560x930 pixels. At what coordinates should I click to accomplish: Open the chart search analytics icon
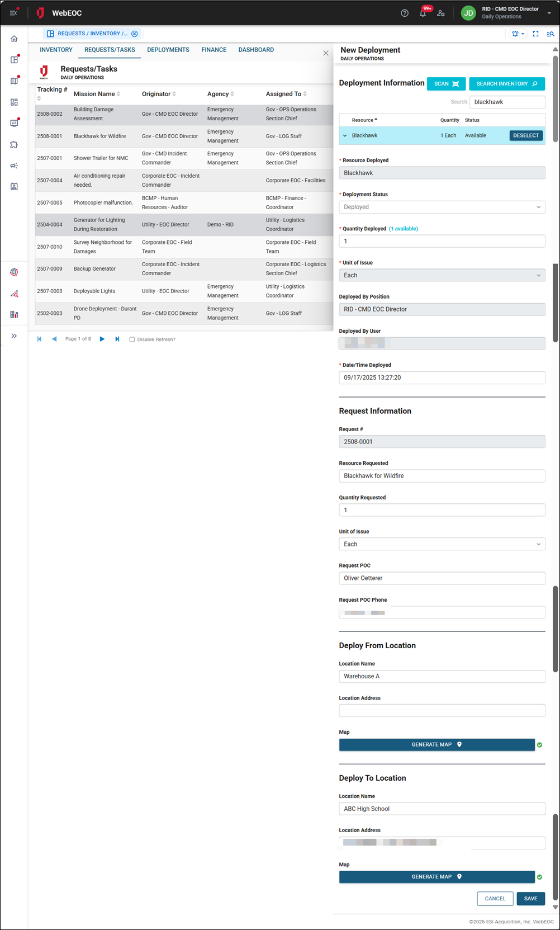(x=14, y=294)
